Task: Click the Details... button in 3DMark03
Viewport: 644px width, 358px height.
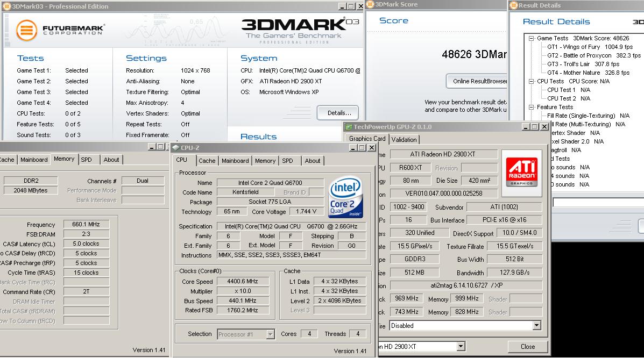Action: 339,113
